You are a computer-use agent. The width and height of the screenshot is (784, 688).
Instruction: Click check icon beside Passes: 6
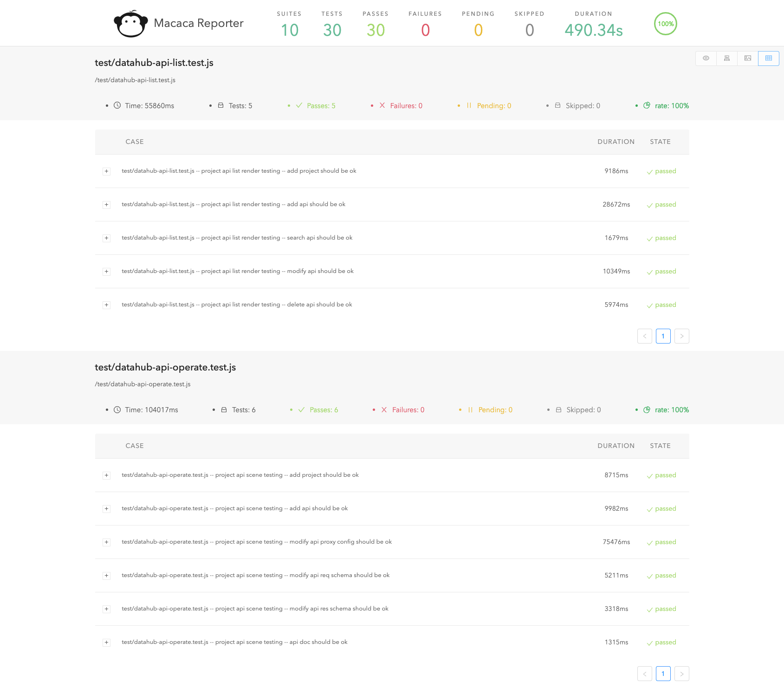click(301, 409)
